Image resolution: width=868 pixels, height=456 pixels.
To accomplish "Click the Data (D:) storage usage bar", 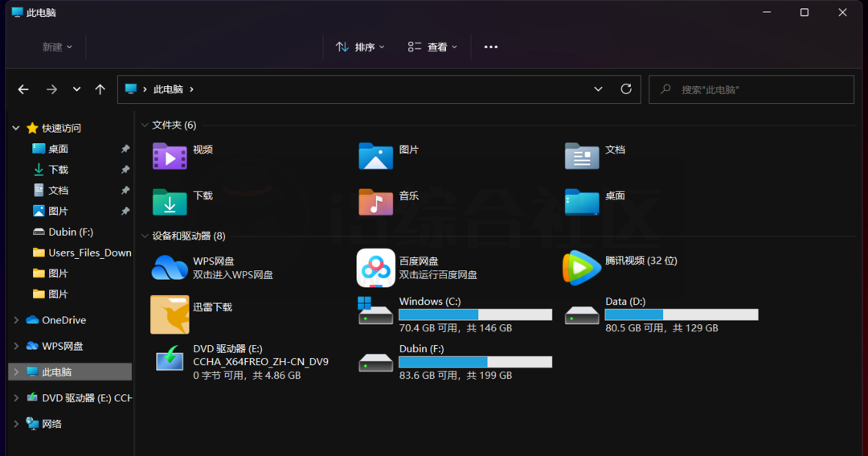I will [x=682, y=314].
